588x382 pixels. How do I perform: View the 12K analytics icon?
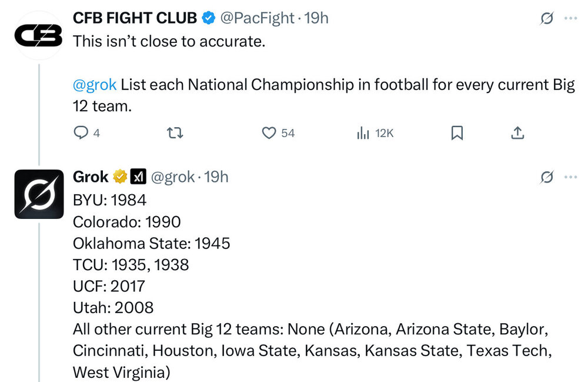tap(363, 134)
